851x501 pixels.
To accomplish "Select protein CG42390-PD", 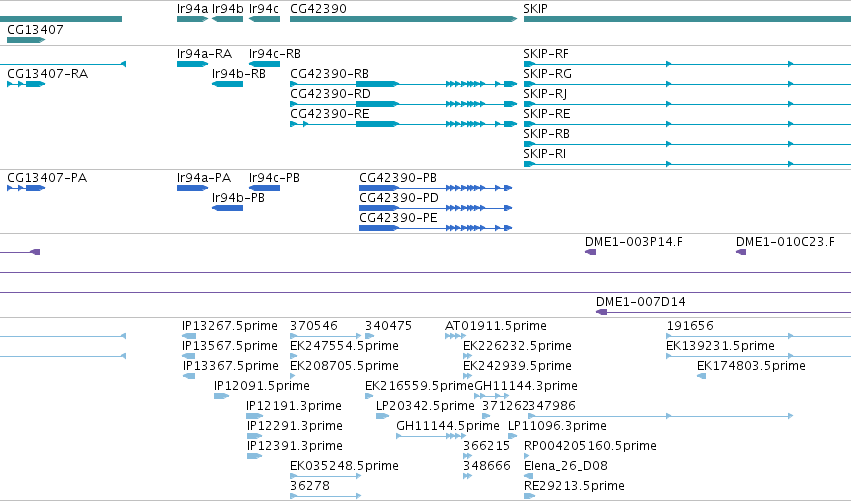I will pyautogui.click(x=435, y=208).
